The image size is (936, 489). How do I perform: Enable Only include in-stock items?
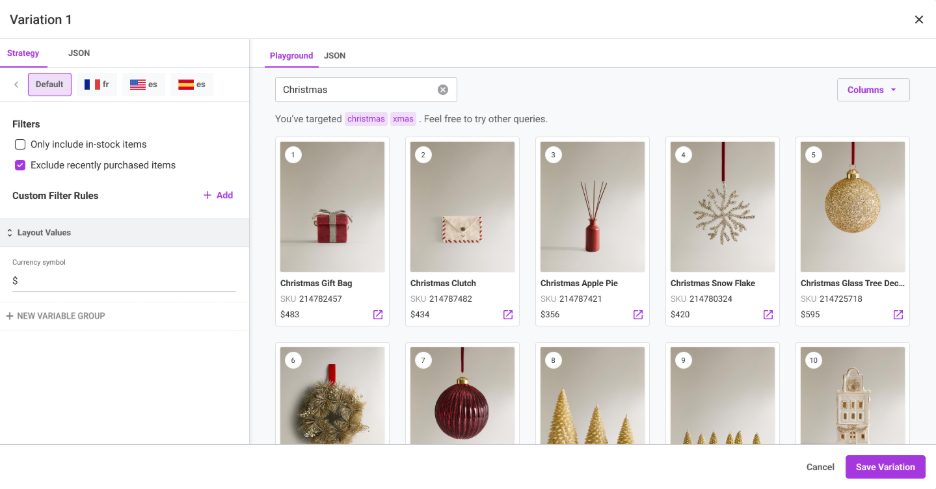click(20, 144)
